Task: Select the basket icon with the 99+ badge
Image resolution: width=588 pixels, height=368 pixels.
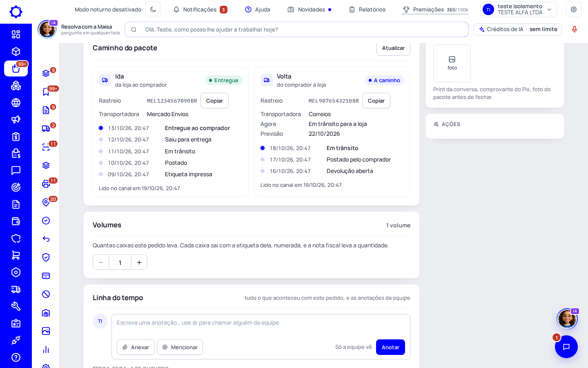Action: (16, 69)
